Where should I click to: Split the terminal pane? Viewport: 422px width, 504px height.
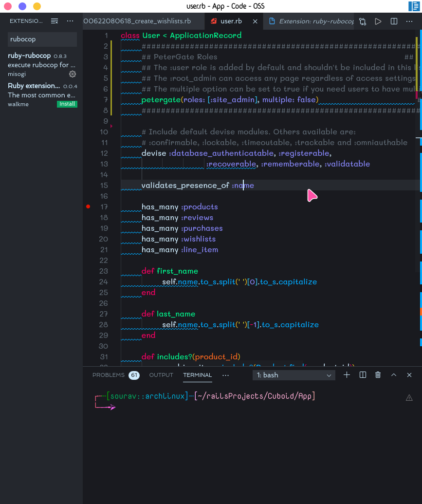[363, 375]
